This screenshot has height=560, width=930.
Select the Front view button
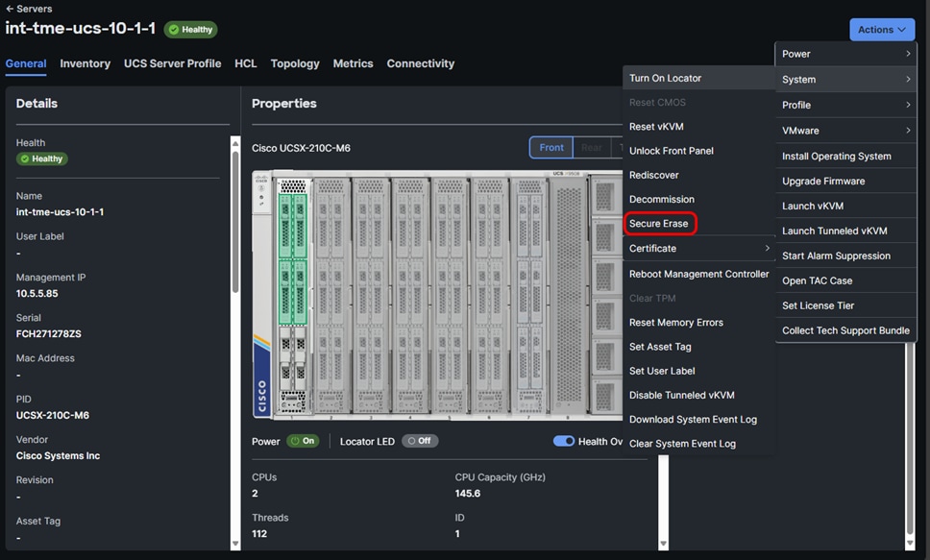551,148
